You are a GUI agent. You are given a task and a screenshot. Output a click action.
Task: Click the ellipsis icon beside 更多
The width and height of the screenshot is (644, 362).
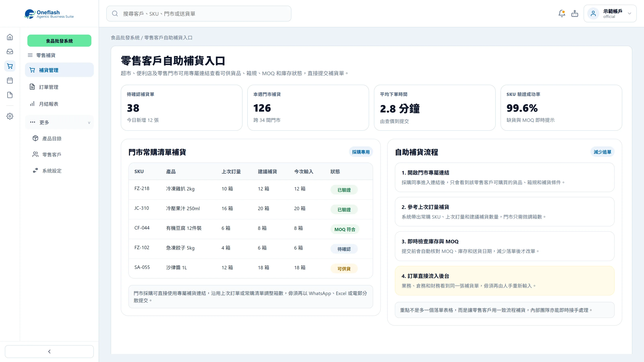(x=32, y=122)
